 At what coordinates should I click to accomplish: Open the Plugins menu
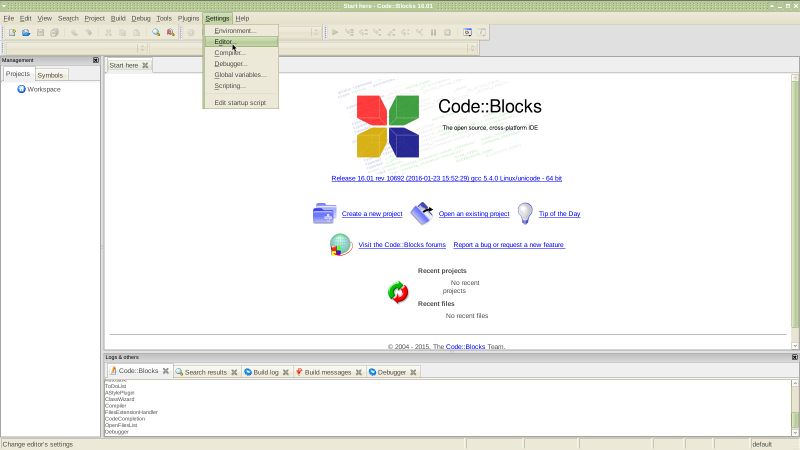188,18
